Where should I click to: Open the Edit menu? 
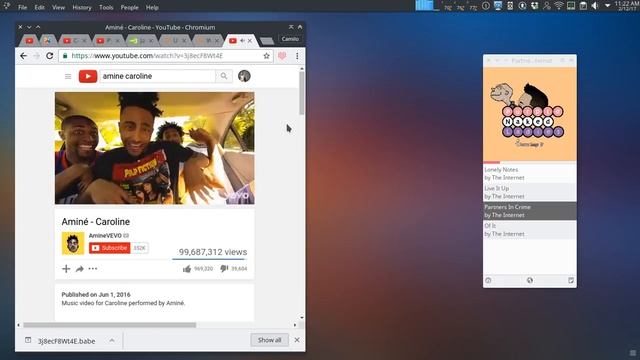pyautogui.click(x=40, y=7)
